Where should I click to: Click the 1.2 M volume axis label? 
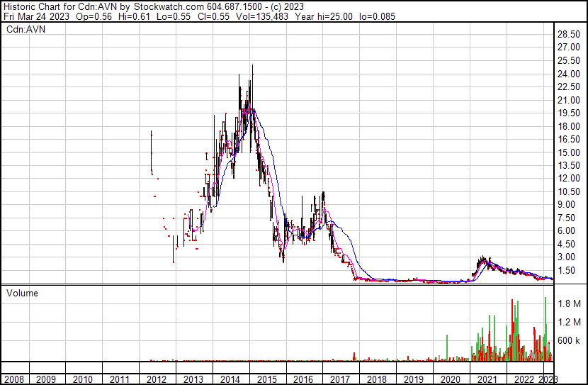[x=569, y=322]
